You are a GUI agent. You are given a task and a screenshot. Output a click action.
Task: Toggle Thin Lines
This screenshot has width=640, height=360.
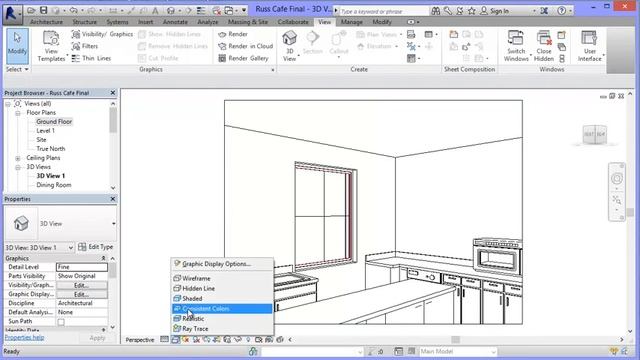pyautogui.click(x=91, y=58)
